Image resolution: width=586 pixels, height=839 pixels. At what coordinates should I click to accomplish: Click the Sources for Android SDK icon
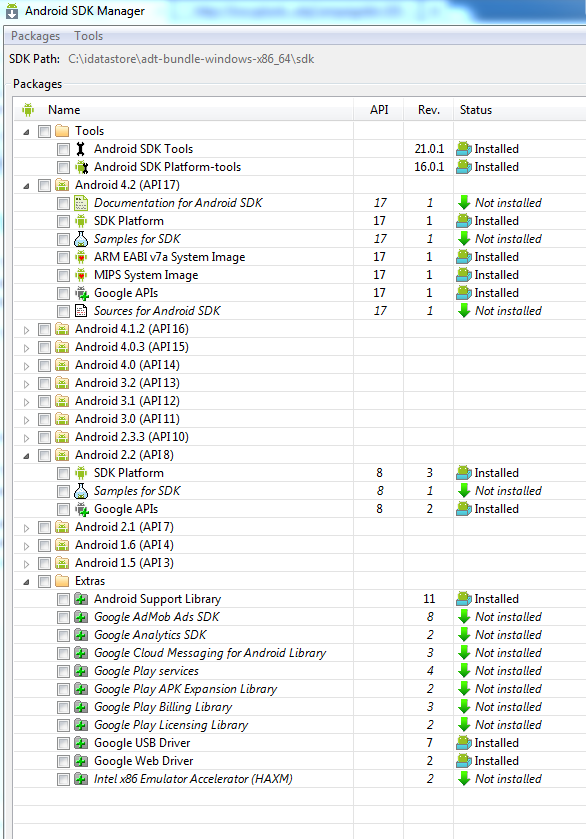point(81,311)
